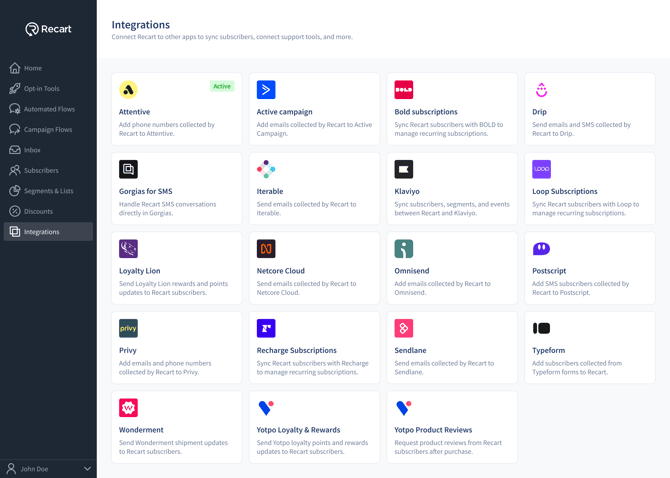Click the Drip pink logo icon
670x478 pixels.
coord(541,90)
